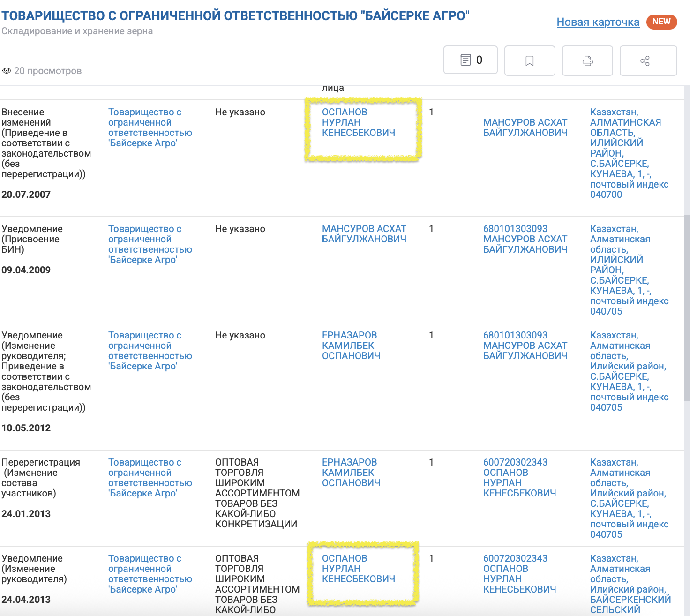Open highlighted ОСПАНОВ НУРЛАН link in 24.04.2013 row
The image size is (690, 616).
click(358, 569)
